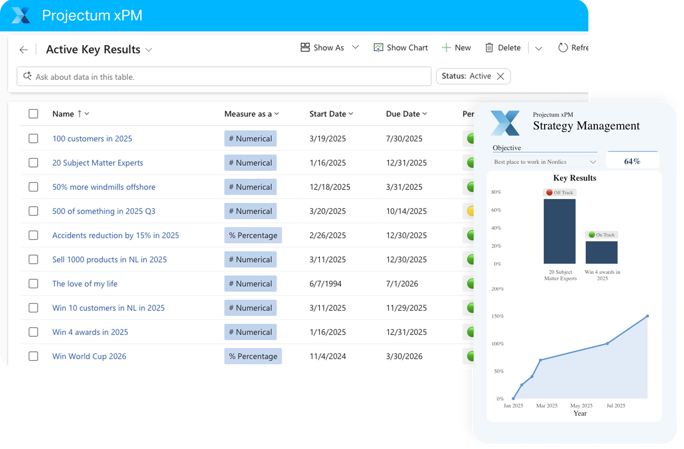684x449 pixels.
Task: Click the Ask about data search field
Action: [x=220, y=76]
